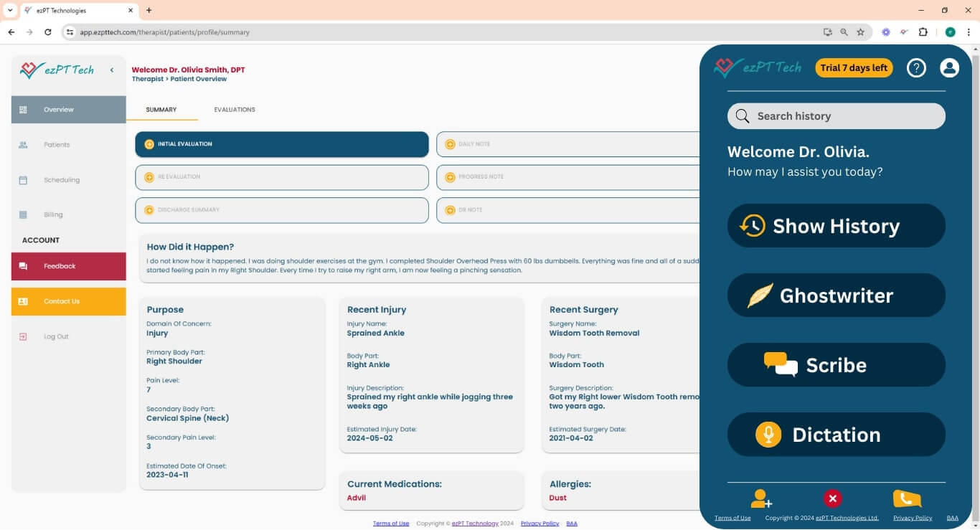Click the Search history field
The width and height of the screenshot is (980, 530).
(x=836, y=115)
